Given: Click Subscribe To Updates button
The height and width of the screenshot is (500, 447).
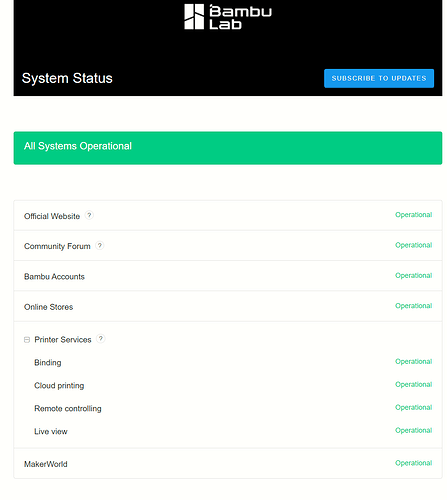Looking at the screenshot, I should (379, 78).
